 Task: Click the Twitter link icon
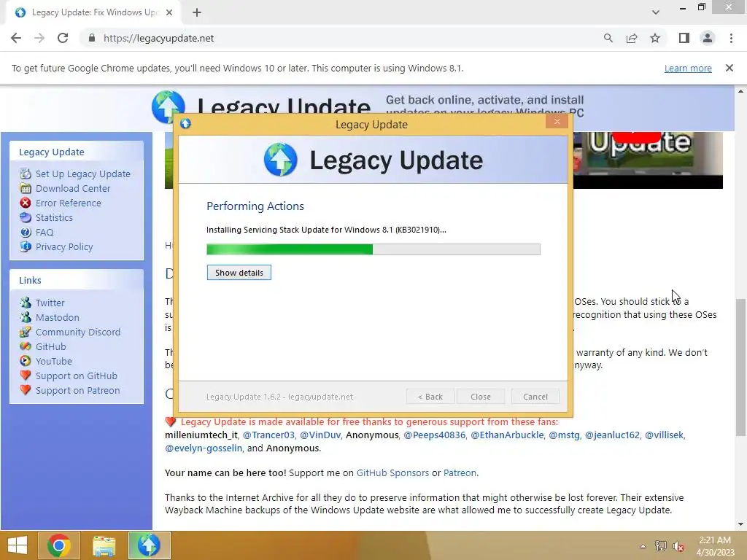(x=26, y=303)
